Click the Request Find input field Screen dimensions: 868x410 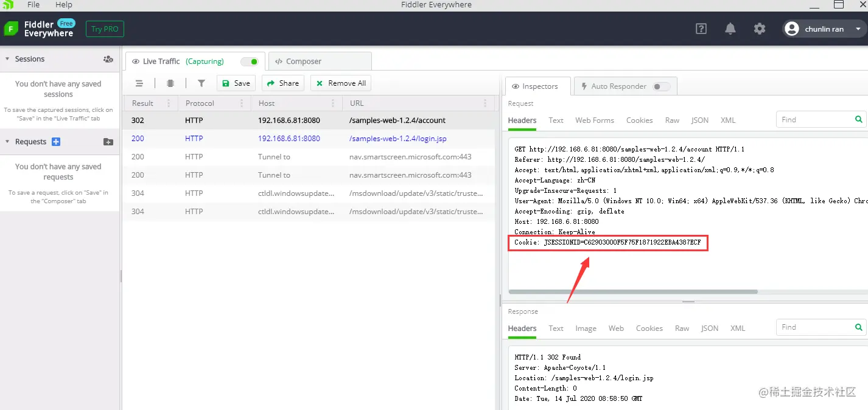click(x=814, y=120)
